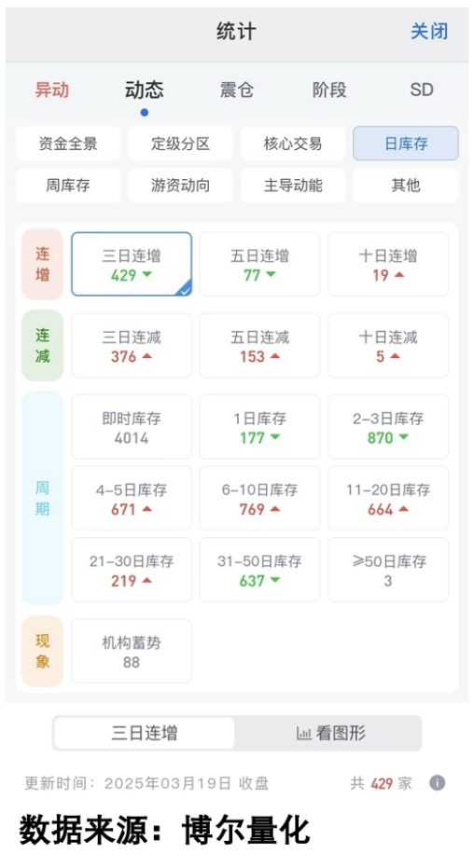Select the 周库存 filter chip
This screenshot has height=868, width=474.
click(x=68, y=185)
